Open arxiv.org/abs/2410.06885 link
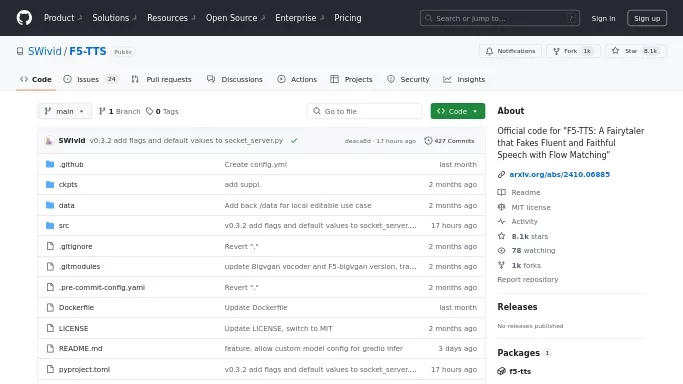This screenshot has height=384, width=683. point(559,174)
